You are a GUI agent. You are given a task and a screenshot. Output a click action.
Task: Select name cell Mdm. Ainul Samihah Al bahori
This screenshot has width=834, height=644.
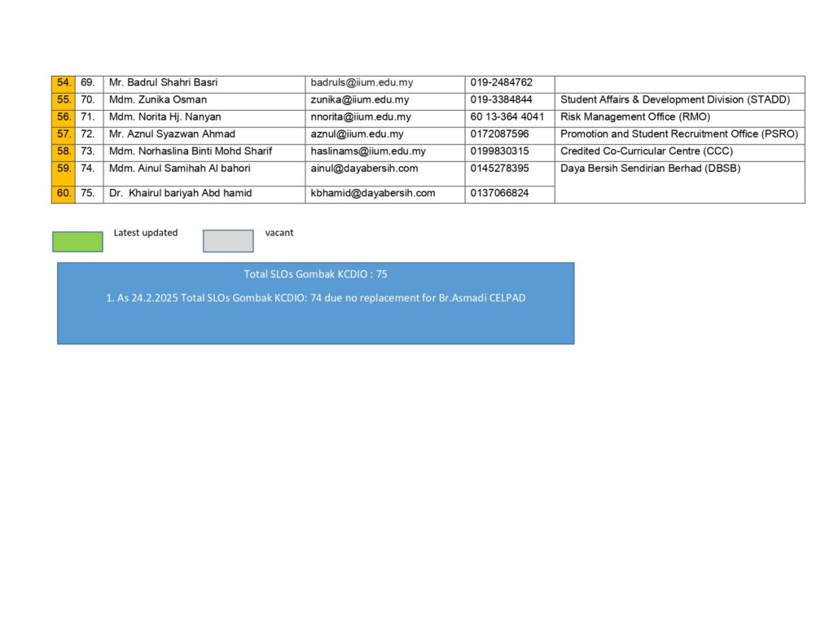[x=204, y=173]
